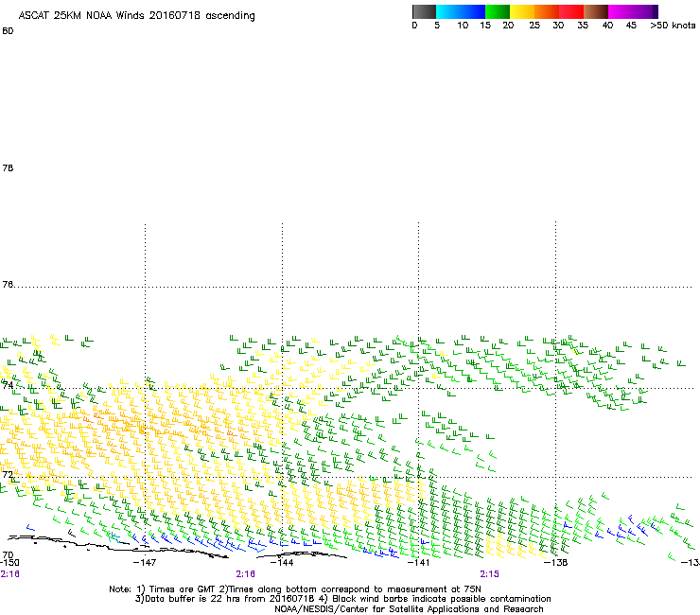Pick the cyan-to-blue 5–15 knots legend segment
The image size is (700, 615).
[x=461, y=11]
